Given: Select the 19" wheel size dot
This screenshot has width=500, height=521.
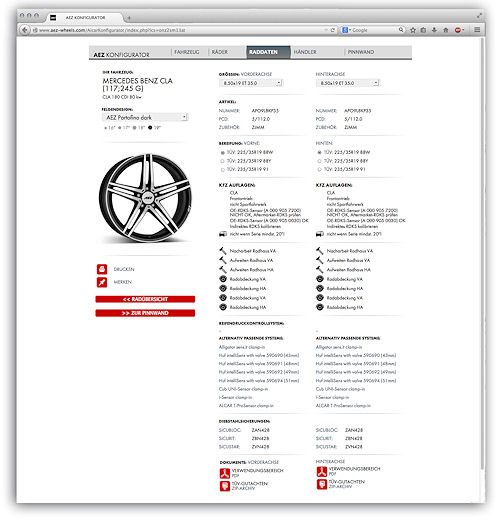Looking at the screenshot, I should 150,127.
